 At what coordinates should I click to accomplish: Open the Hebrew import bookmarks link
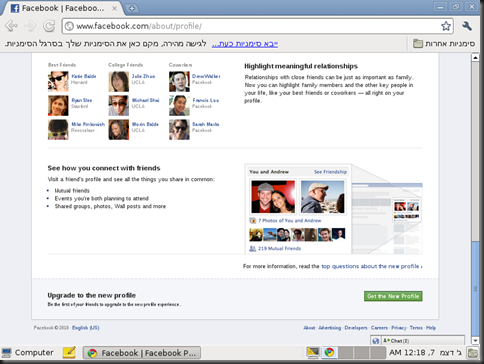(245, 44)
